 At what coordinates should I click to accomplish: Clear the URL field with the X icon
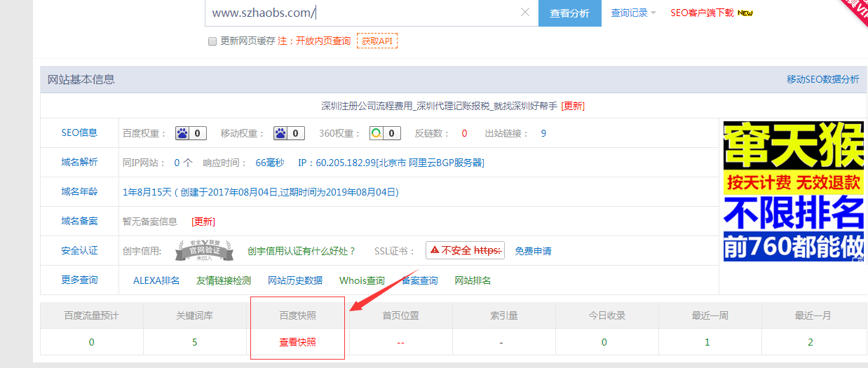click(525, 13)
